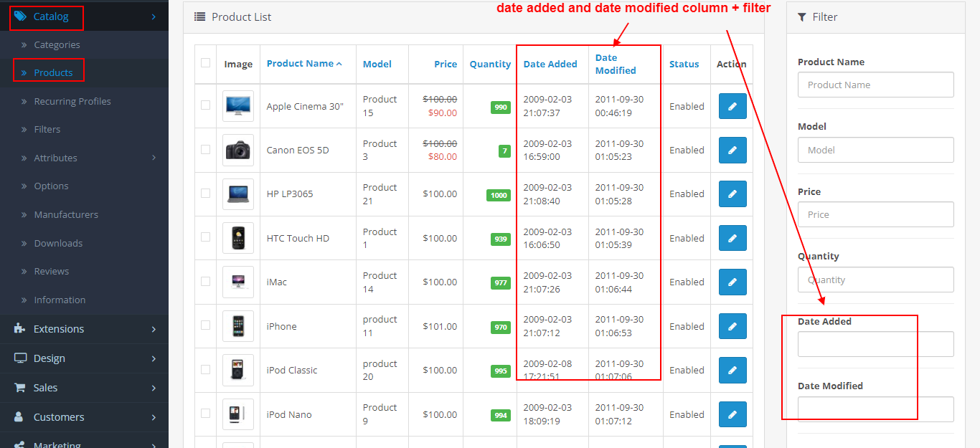Click the edit pencil for Apple Cinema 30"

point(732,106)
